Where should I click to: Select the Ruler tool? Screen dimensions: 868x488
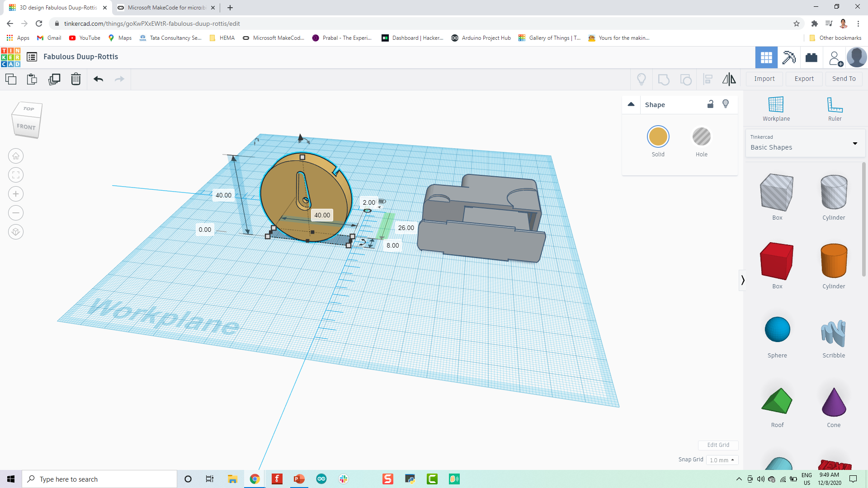pyautogui.click(x=834, y=110)
